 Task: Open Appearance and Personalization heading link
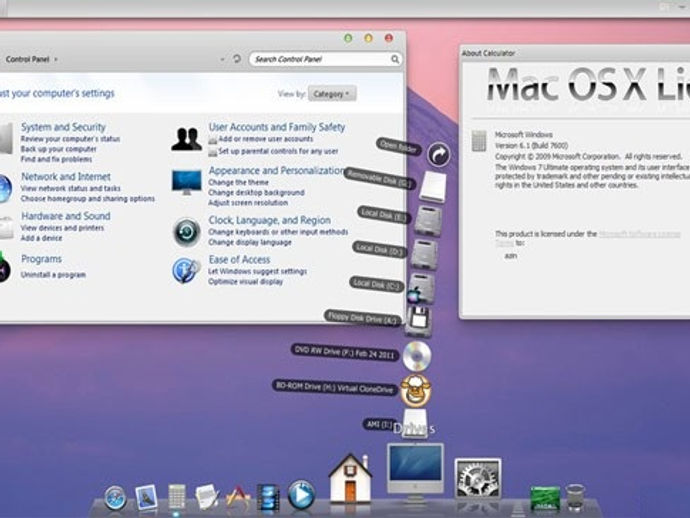click(x=276, y=170)
